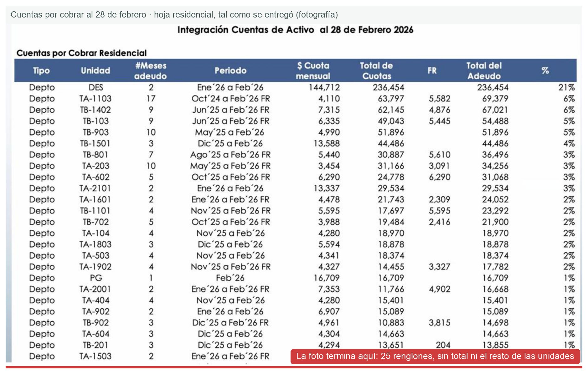Image resolution: width=588 pixels, height=374 pixels.
Task: Select unit cell PG
Action: tap(96, 278)
